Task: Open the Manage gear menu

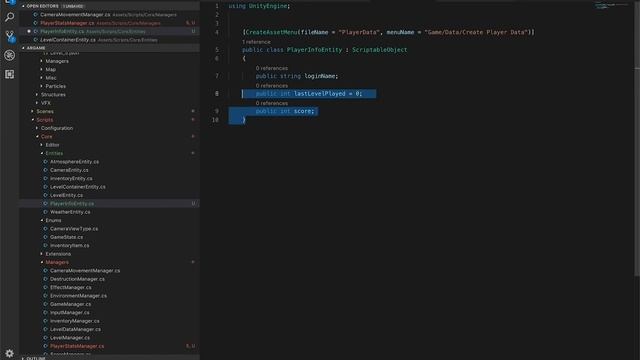Action: [x=9, y=353]
